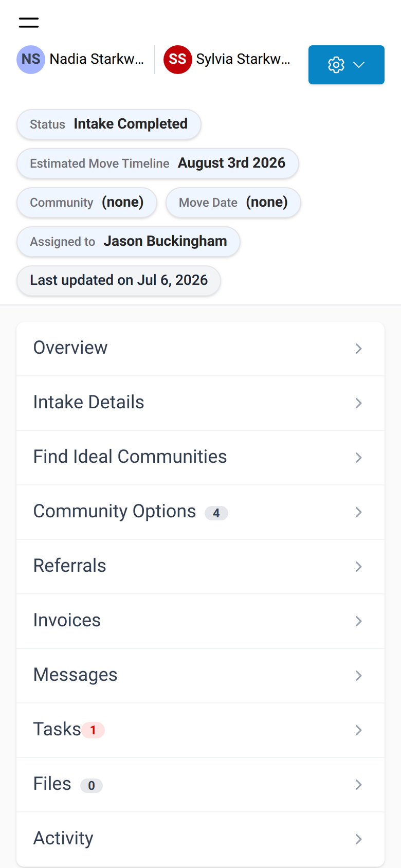Click the Files count badge showing 0

click(x=92, y=786)
